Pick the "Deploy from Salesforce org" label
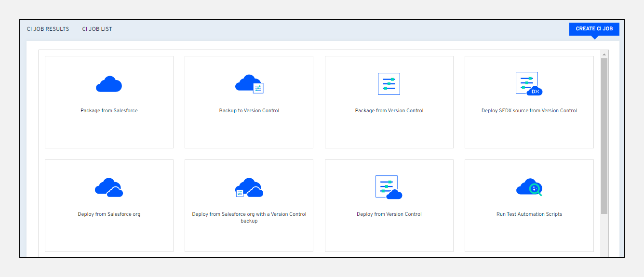 pos(109,214)
